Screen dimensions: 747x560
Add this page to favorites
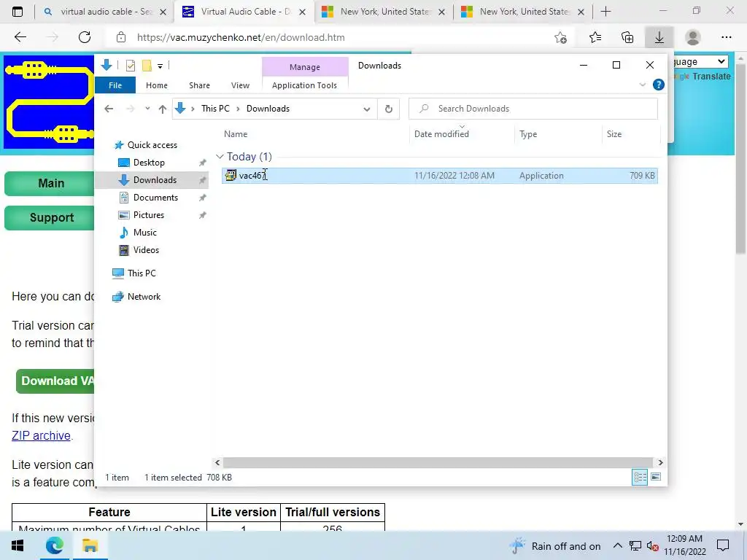[561, 37]
